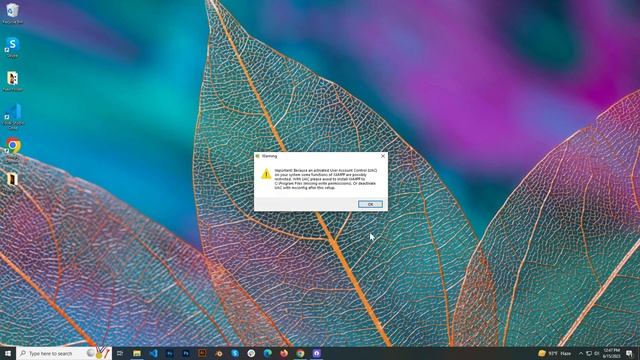This screenshot has height=360, width=640.
Task: Open the Windows Start menu
Action: click(8, 353)
